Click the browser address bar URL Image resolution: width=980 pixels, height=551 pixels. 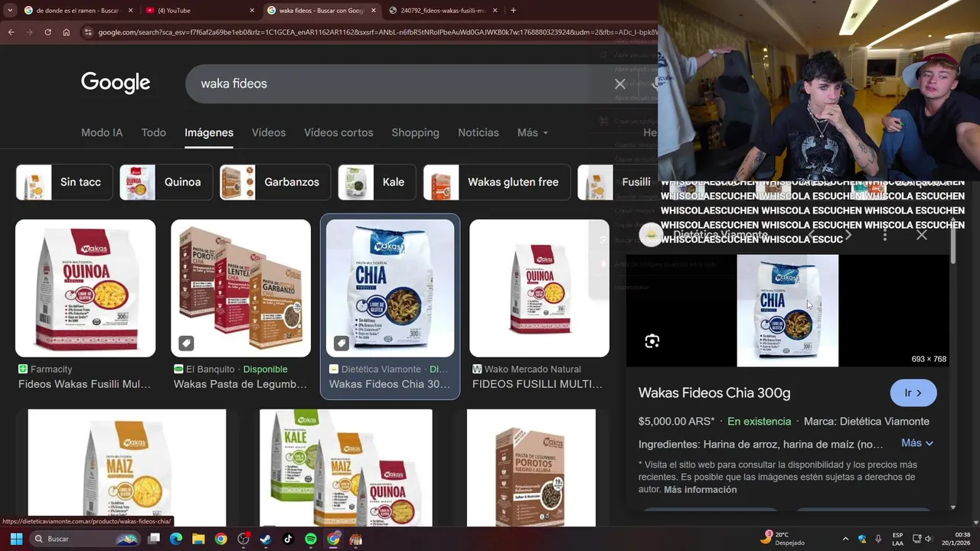tap(377, 32)
